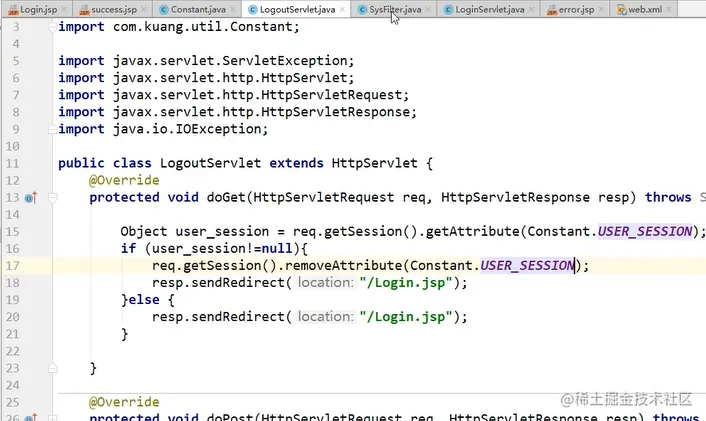This screenshot has width=706, height=421.
Task: Click USER_SESSION constant on line 17
Action: (527, 266)
